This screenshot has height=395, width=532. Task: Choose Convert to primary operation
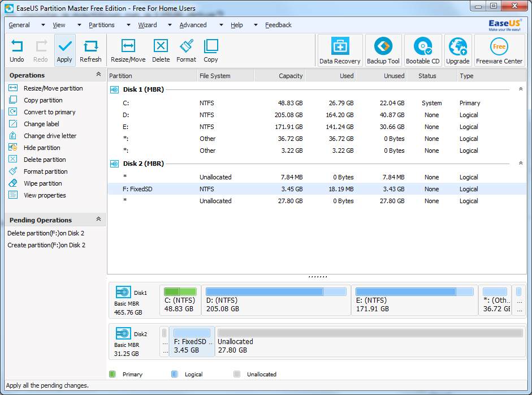50,112
